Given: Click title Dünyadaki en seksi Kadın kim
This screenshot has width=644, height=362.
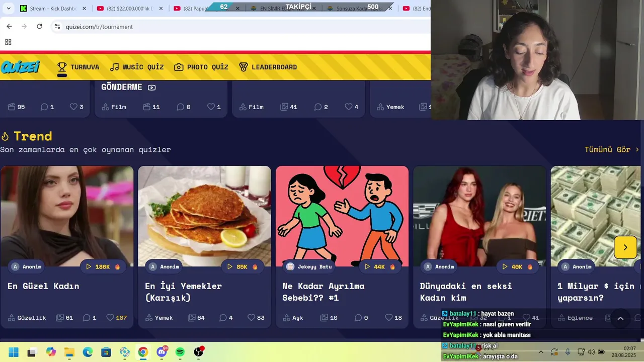Looking at the screenshot, I should point(466,292).
